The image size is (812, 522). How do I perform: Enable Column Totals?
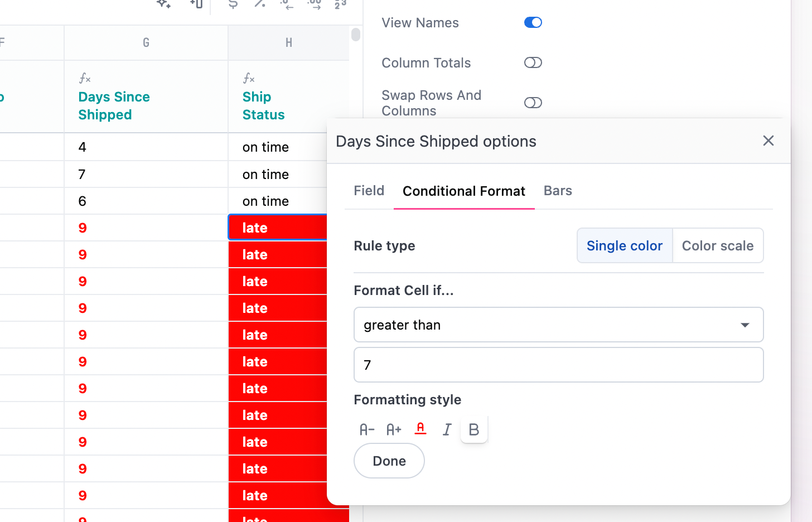[x=533, y=62]
